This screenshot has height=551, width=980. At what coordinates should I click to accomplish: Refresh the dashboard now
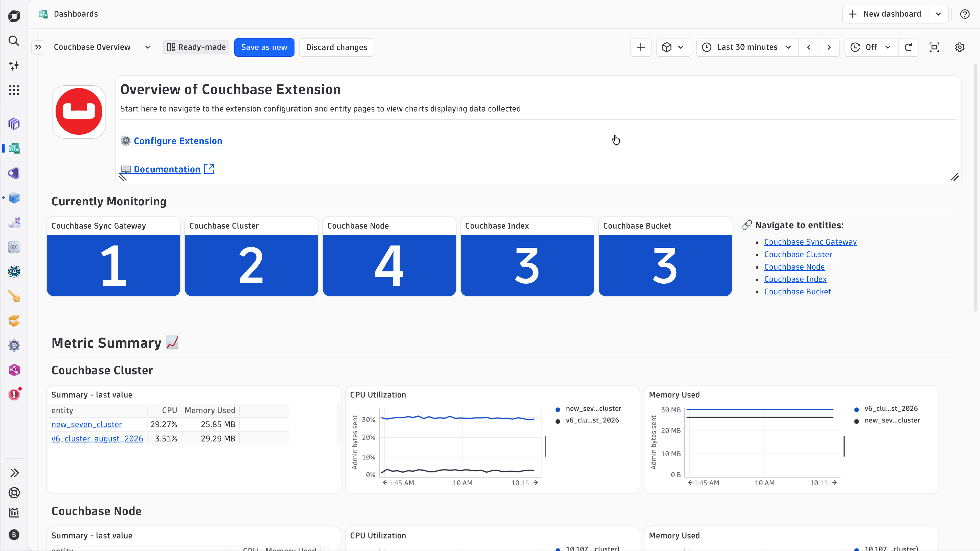pos(909,47)
